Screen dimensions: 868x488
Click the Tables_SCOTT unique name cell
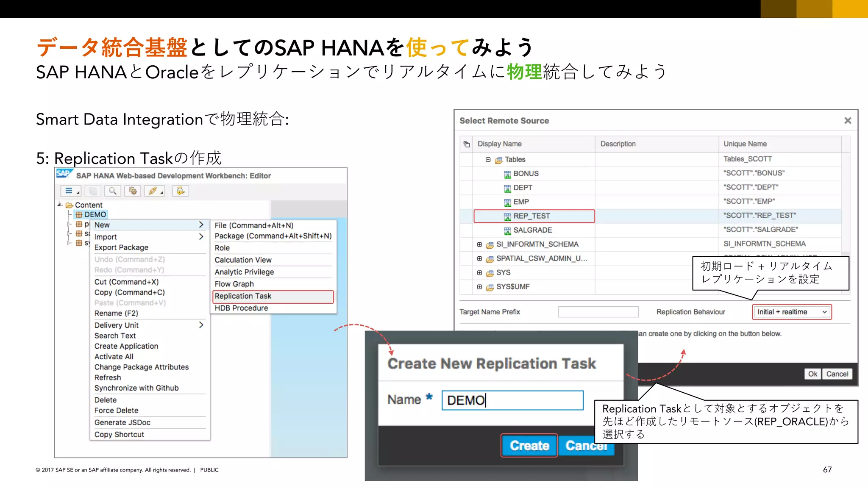point(780,159)
